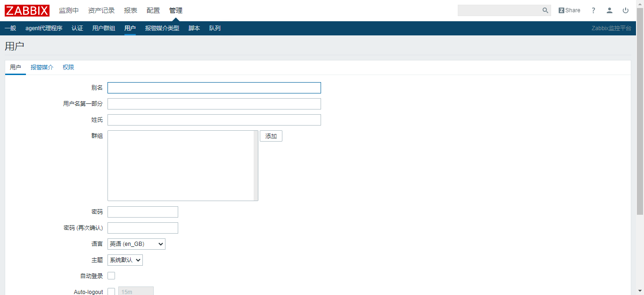Go to agent代理程序 submenu
The width and height of the screenshot is (644, 295).
44,28
